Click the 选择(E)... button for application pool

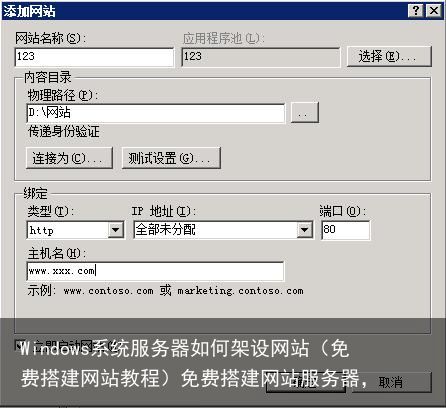coord(389,56)
